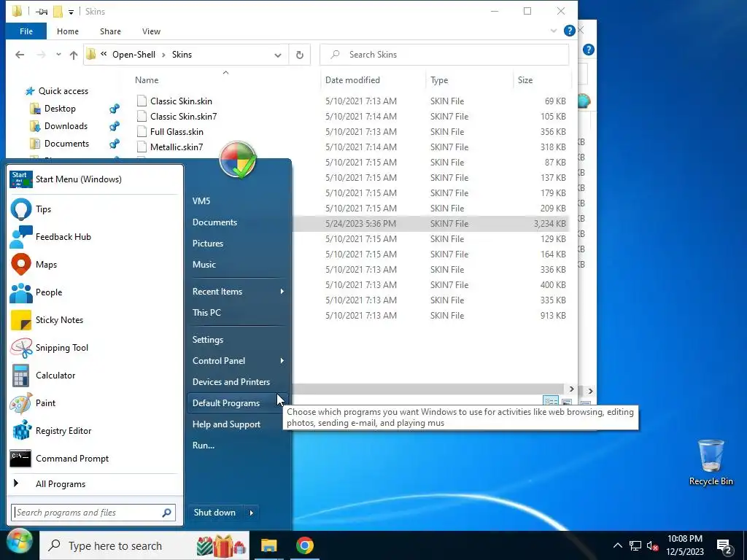
Task: Expand the ribbon with the chevron
Action: 554,31
